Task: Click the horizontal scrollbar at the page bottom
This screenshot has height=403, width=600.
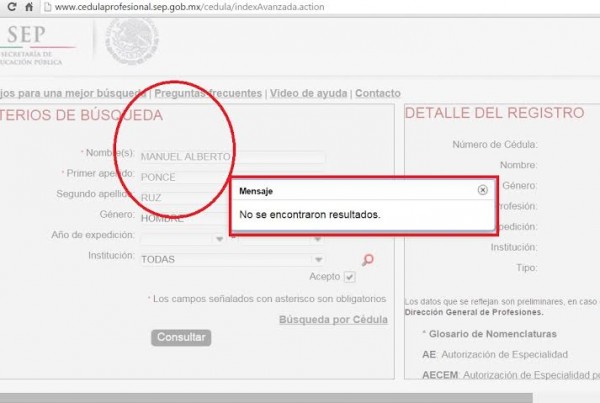Action: 266,398
